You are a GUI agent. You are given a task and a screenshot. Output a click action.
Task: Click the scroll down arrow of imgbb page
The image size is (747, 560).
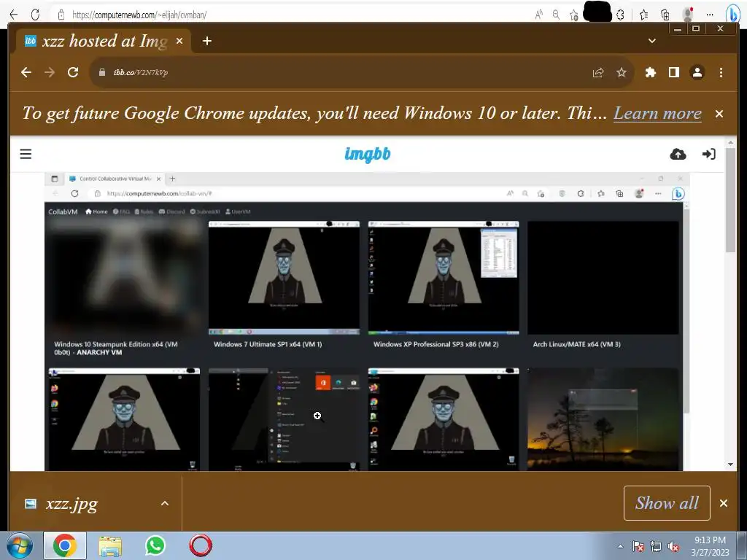coord(730,464)
